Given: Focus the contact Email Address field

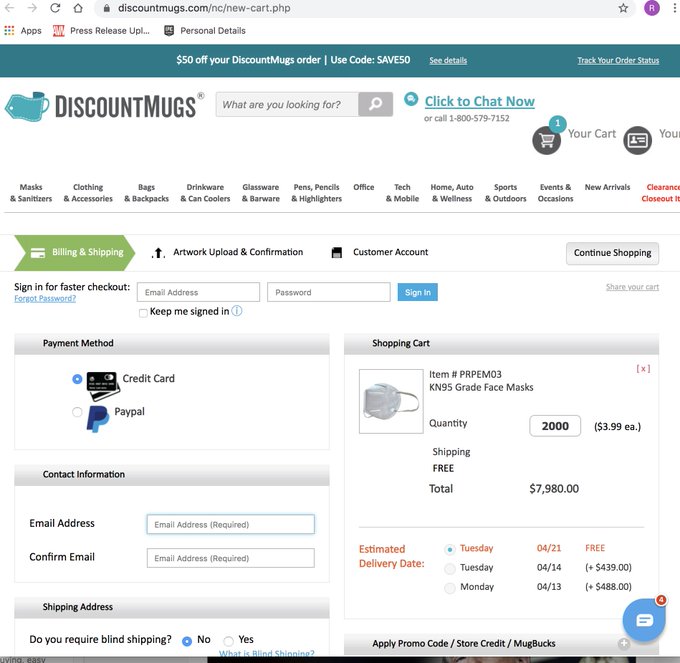Looking at the screenshot, I should pyautogui.click(x=231, y=524).
